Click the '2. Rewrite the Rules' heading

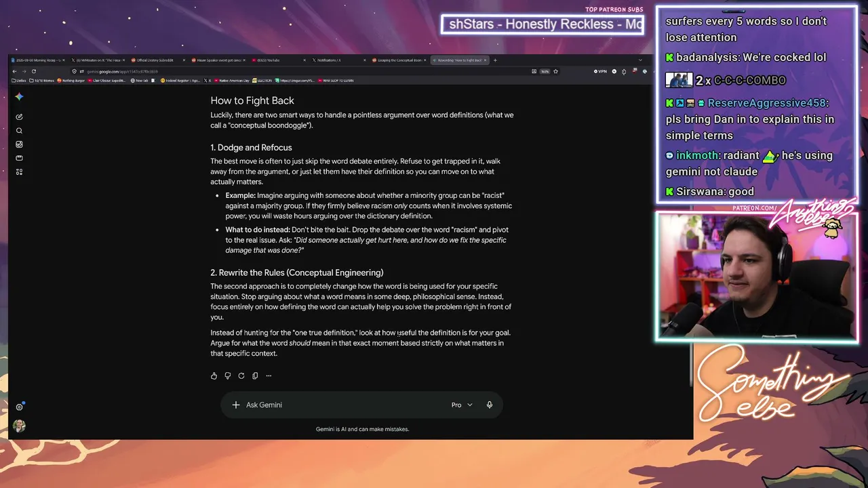[297, 272]
